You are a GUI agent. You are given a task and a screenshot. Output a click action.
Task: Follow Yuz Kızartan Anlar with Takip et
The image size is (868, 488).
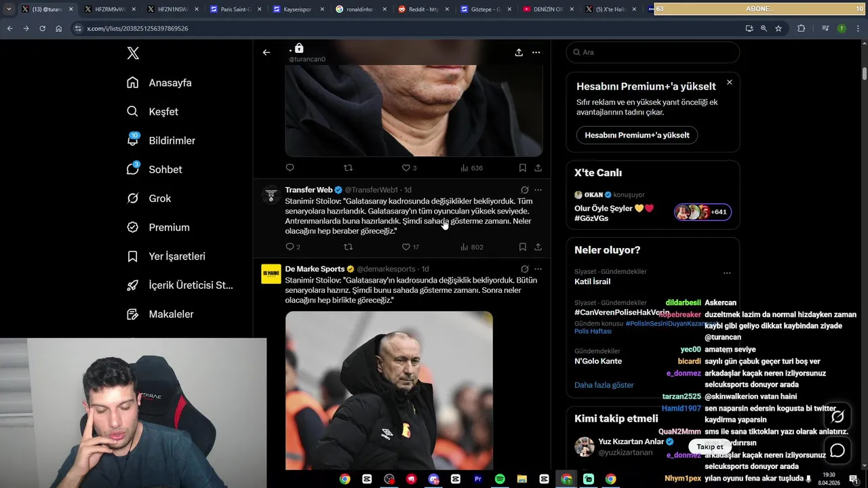(710, 447)
